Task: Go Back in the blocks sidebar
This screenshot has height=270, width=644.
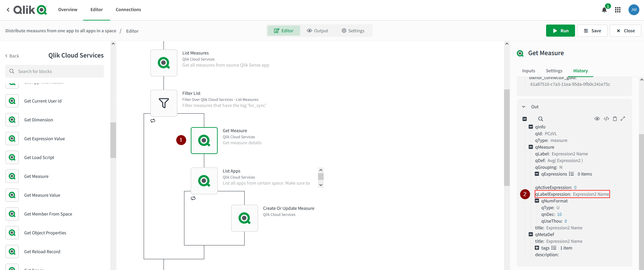Action: pos(12,56)
